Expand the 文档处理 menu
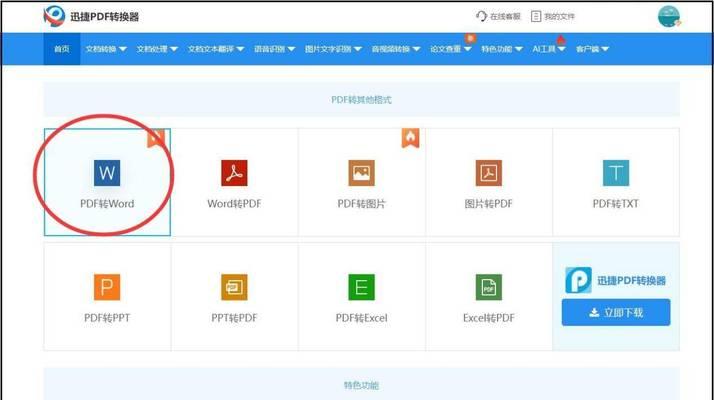Screen dimensions: 714x400 click(x=157, y=49)
